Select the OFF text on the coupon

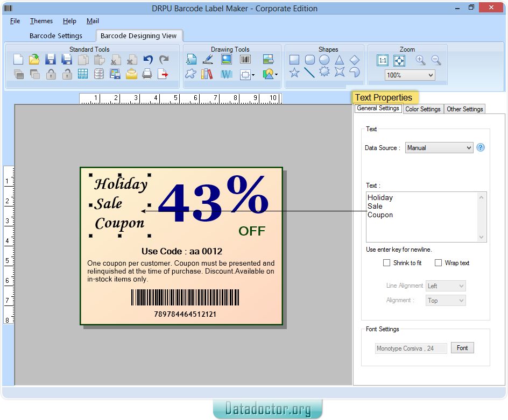[x=252, y=231]
